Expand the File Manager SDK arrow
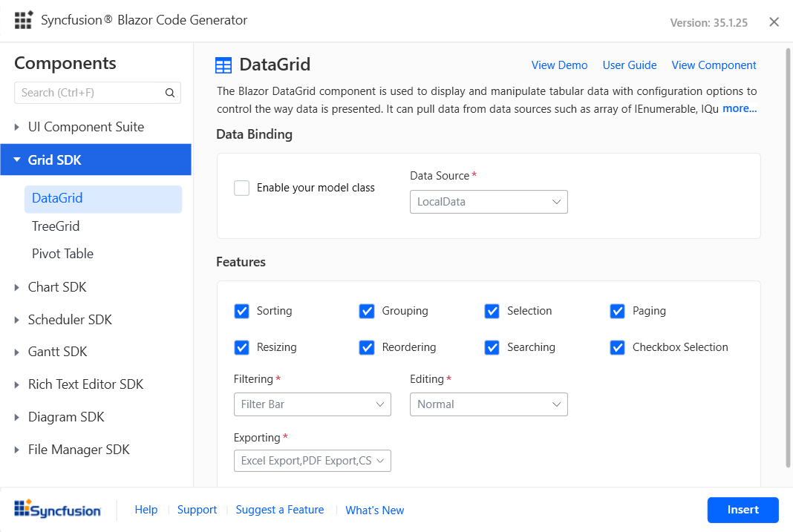The width and height of the screenshot is (793, 532). [x=16, y=450]
